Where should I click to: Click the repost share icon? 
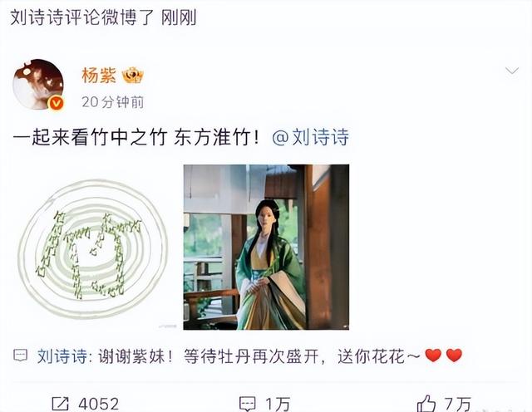point(60,404)
